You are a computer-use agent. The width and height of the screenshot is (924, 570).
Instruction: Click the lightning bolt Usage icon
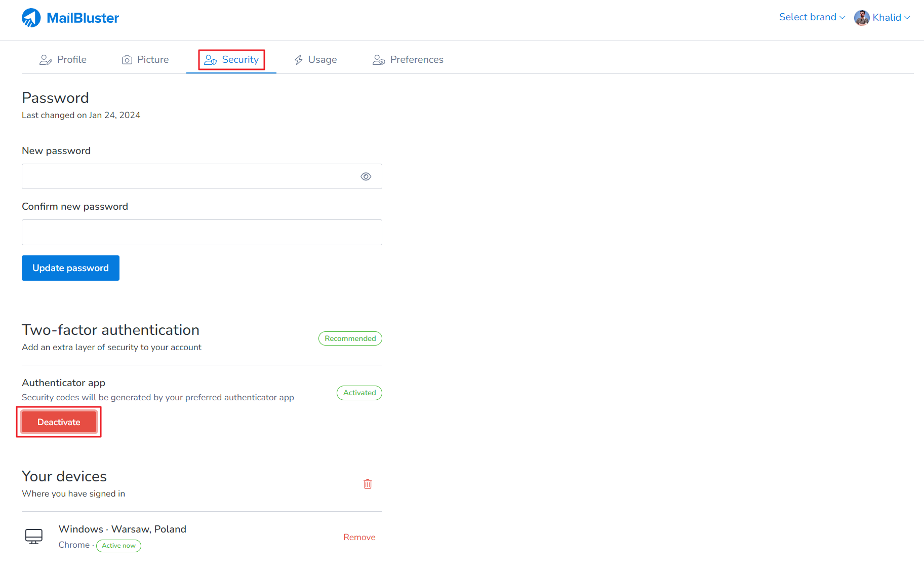tap(298, 60)
